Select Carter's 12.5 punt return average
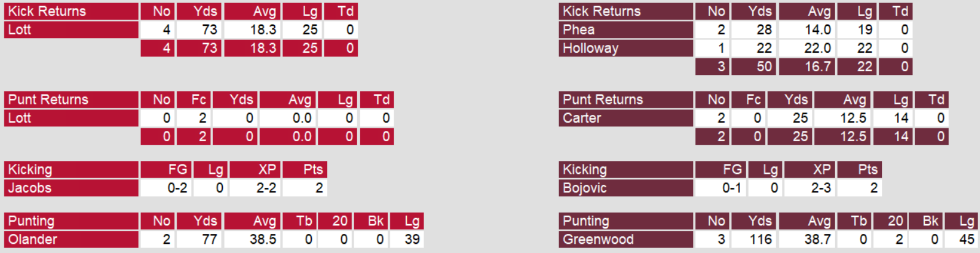The height and width of the screenshot is (253, 980). click(853, 118)
